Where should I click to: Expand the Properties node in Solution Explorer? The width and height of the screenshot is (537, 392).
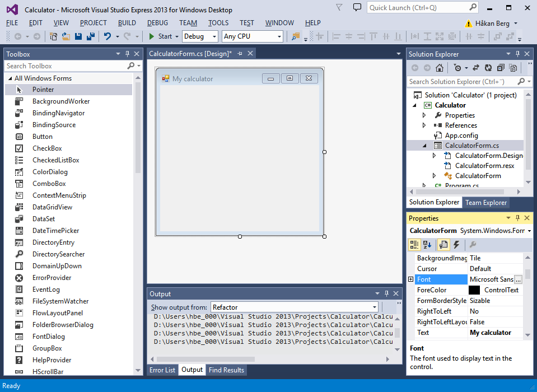tap(424, 115)
